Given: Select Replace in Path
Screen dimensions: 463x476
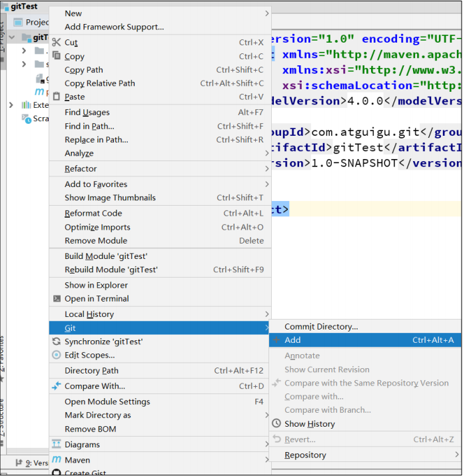Looking at the screenshot, I should click(160, 140).
